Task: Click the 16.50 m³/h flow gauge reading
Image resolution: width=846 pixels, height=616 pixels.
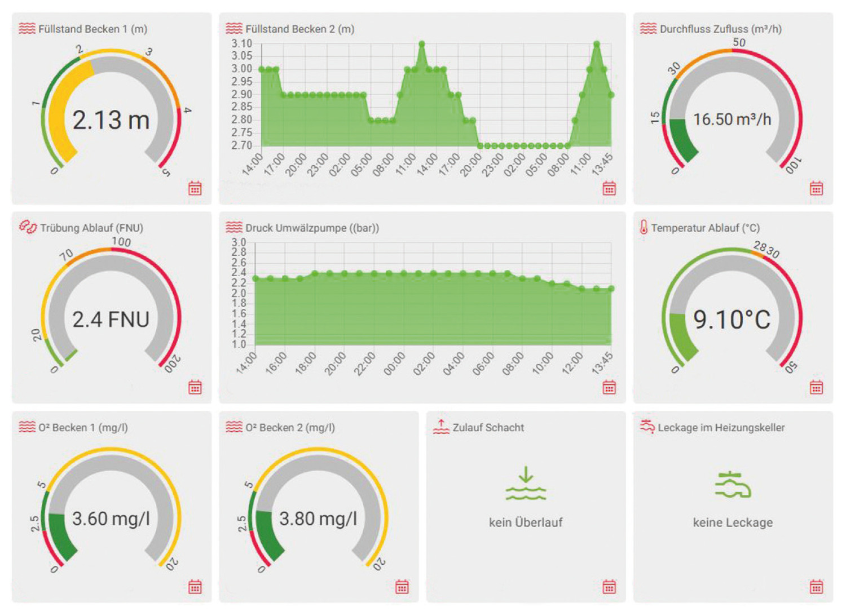Action: click(732, 119)
